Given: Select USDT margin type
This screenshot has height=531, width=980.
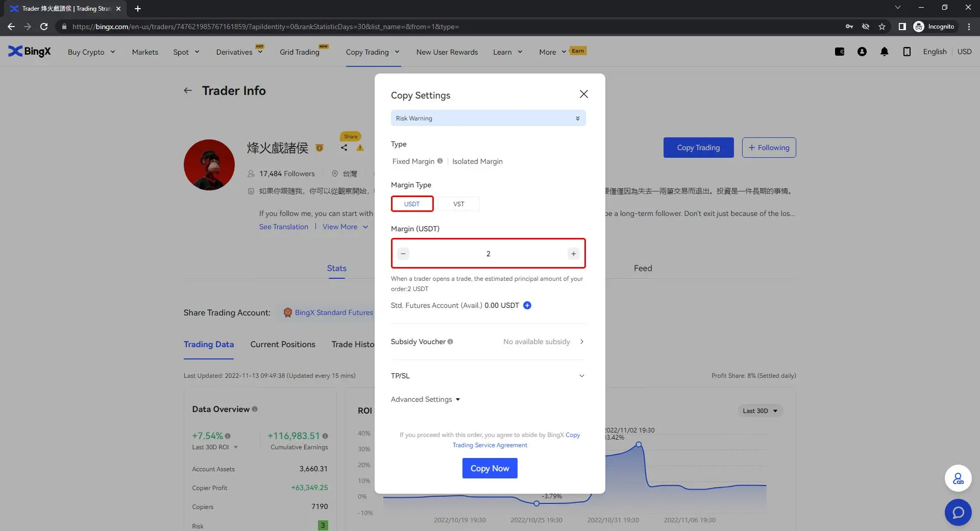Looking at the screenshot, I should tap(412, 204).
